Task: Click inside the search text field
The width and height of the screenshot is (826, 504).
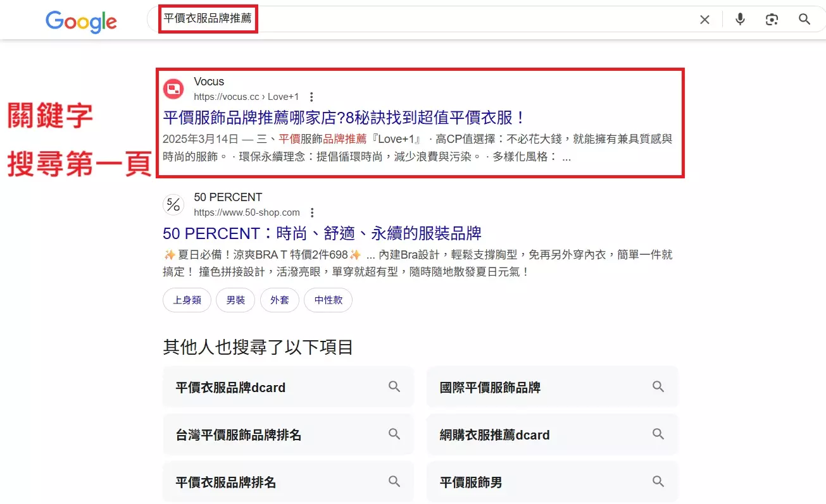Action: pyautogui.click(x=443, y=20)
